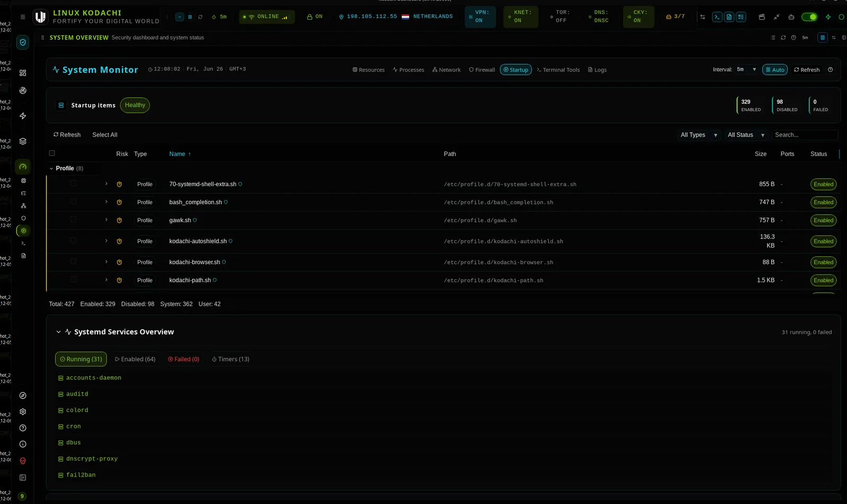Image resolution: width=847 pixels, height=504 pixels.
Task: Click the System Monitor Refresh button
Action: point(806,70)
